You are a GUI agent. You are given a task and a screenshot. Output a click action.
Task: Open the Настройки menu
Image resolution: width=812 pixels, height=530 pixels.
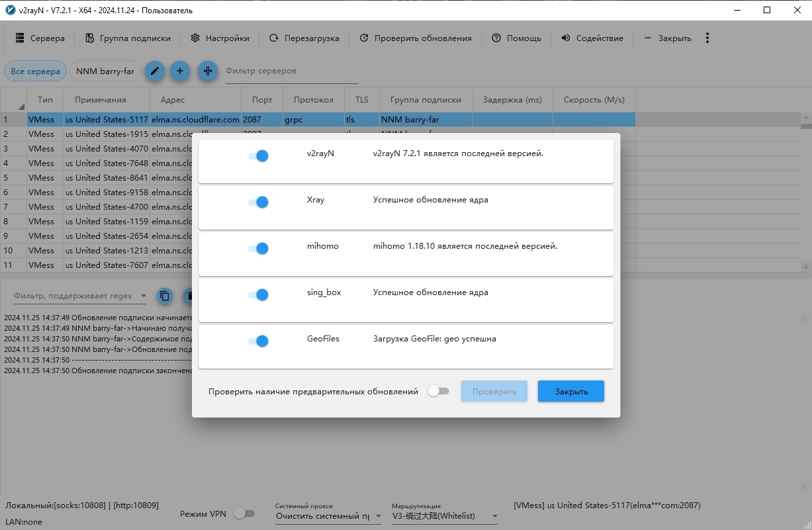220,38
